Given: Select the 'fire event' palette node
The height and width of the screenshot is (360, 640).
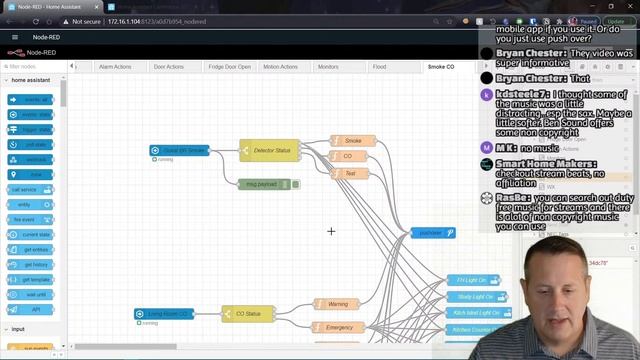Looking at the screenshot, I should click(x=31, y=220).
